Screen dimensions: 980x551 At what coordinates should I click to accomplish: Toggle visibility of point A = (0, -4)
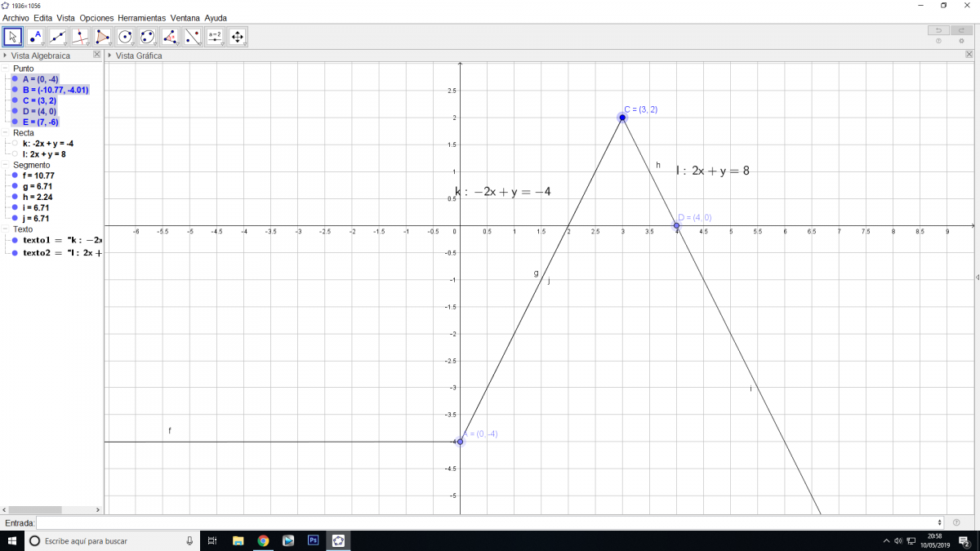click(x=16, y=79)
